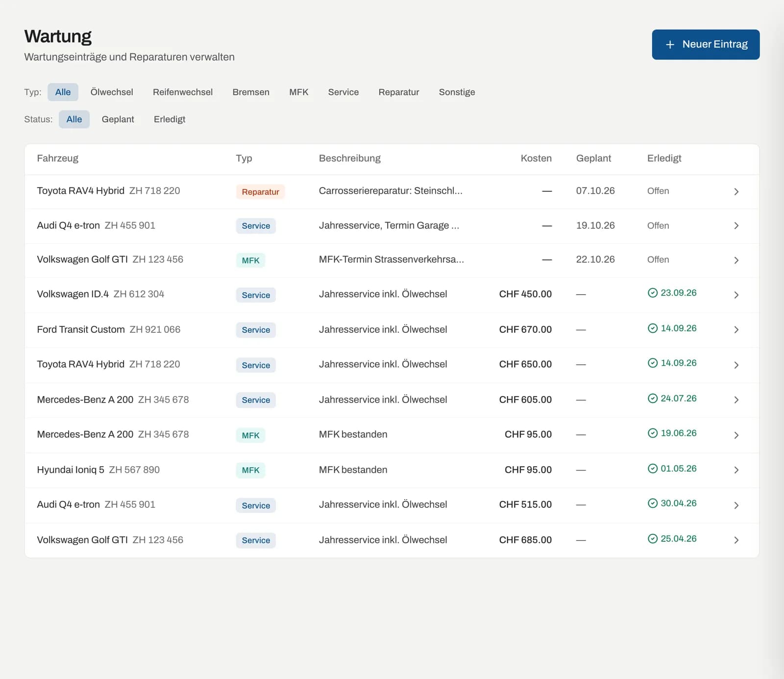Screen dimensions: 784x679
Task: Create a Neuer Eintrag
Action: click(x=706, y=45)
